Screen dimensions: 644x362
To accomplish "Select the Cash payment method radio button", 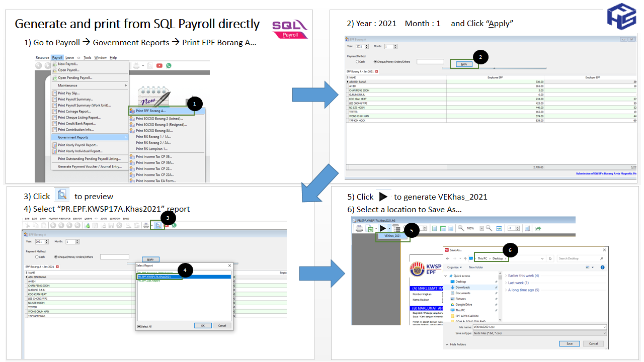I will point(357,62).
